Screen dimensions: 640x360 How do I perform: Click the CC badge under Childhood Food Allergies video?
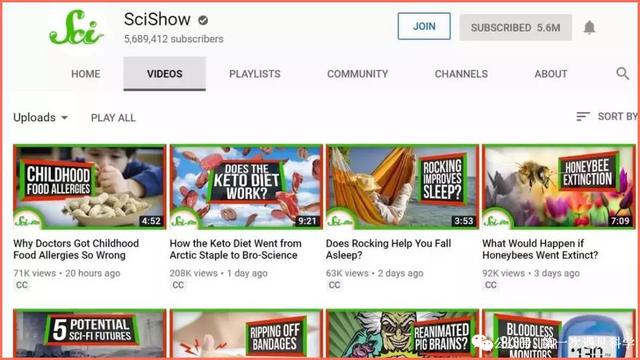(22, 285)
